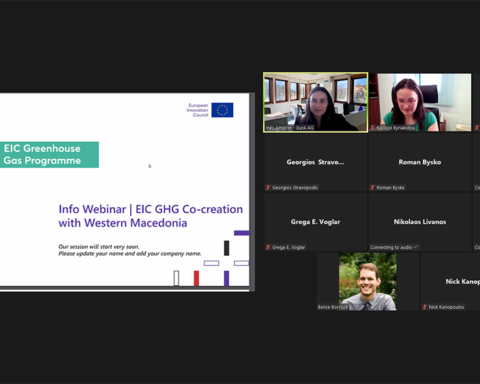
Task: Click the black vertical bar graphic on slide
Action: point(227,248)
